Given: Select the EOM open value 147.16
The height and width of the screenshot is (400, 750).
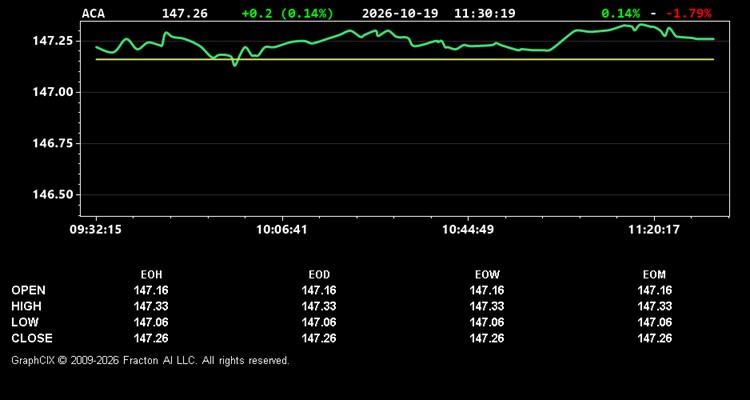Looking at the screenshot, I should coord(655,290).
